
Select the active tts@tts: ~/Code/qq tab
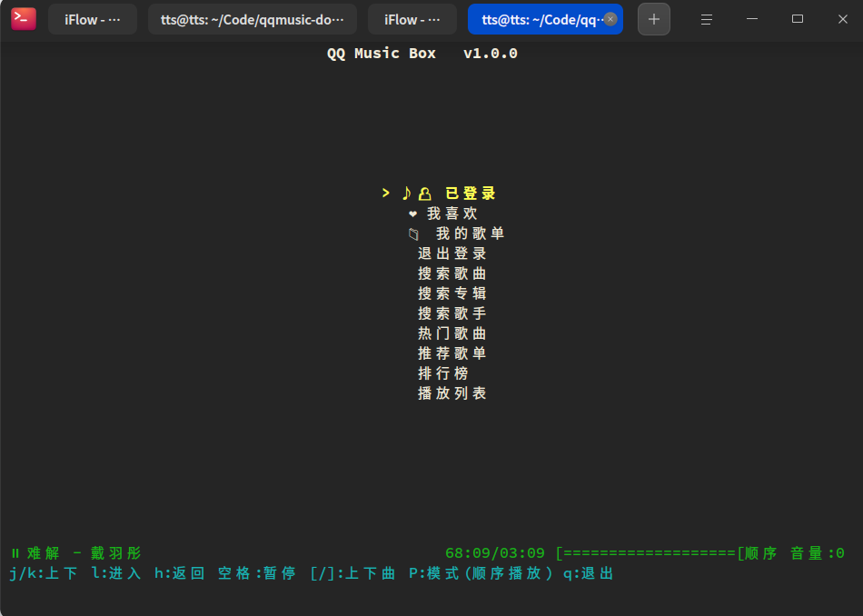coord(540,20)
